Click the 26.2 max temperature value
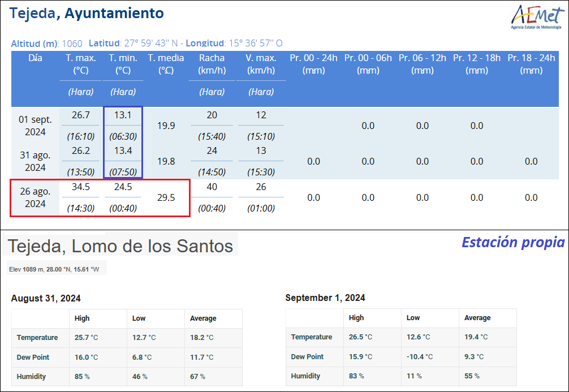Screen dimensions: 569x392 coord(81,150)
